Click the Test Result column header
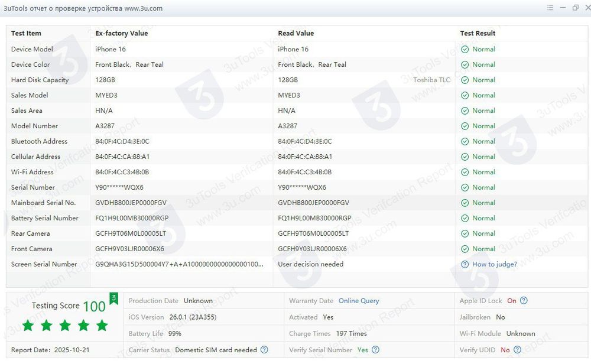591x364 pixels. [478, 33]
